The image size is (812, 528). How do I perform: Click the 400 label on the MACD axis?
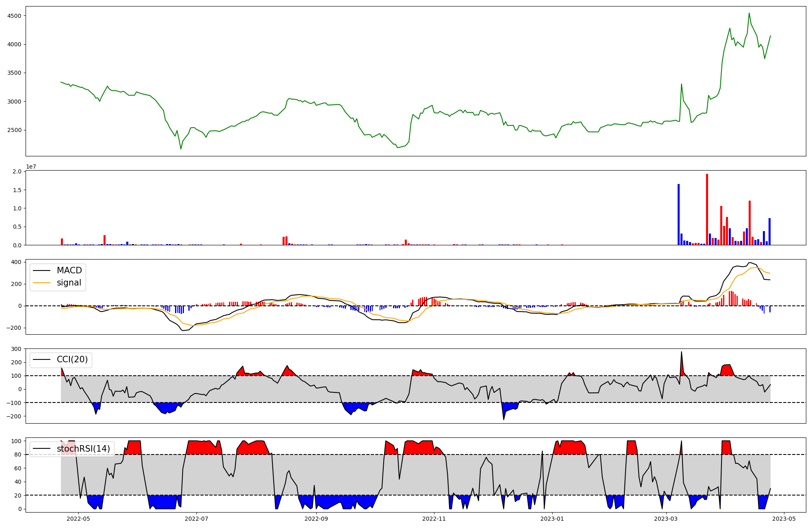(17, 262)
